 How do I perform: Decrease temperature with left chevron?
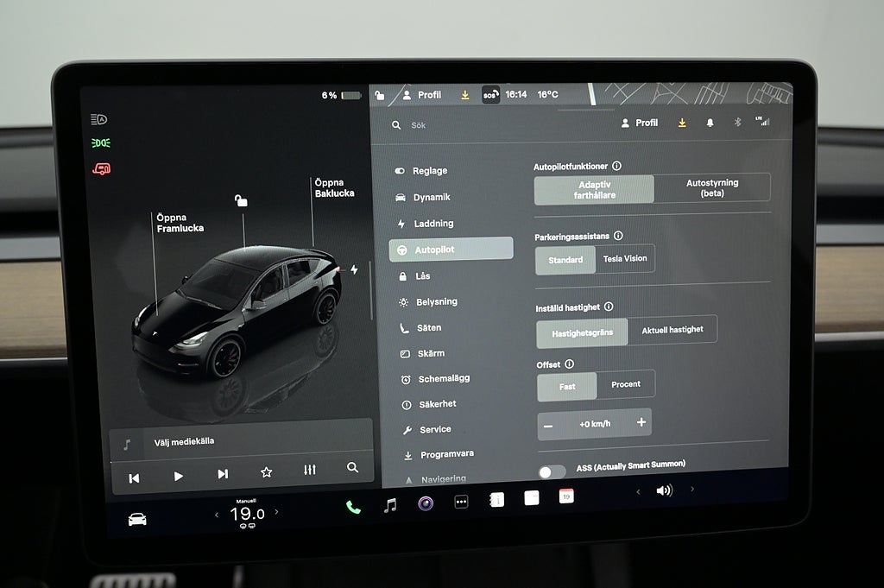(218, 515)
